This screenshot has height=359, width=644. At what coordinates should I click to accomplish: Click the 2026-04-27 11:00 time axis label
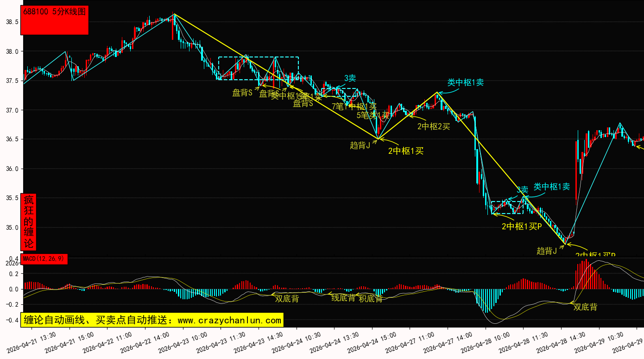pyautogui.click(x=409, y=342)
